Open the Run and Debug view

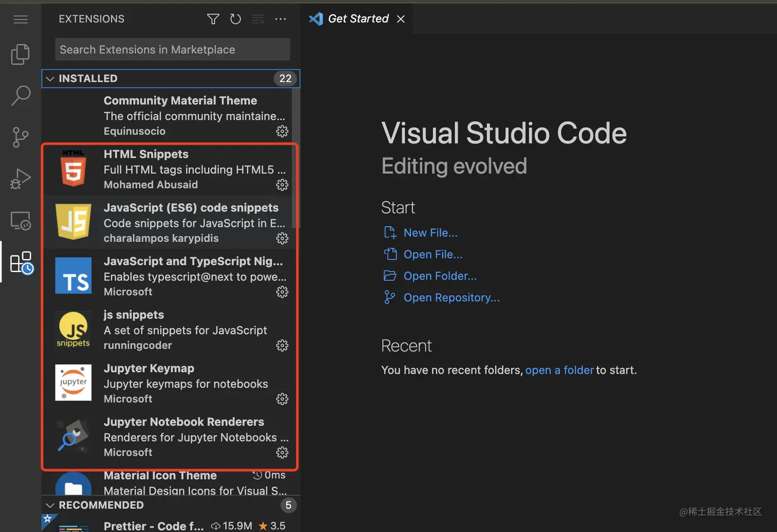point(21,179)
